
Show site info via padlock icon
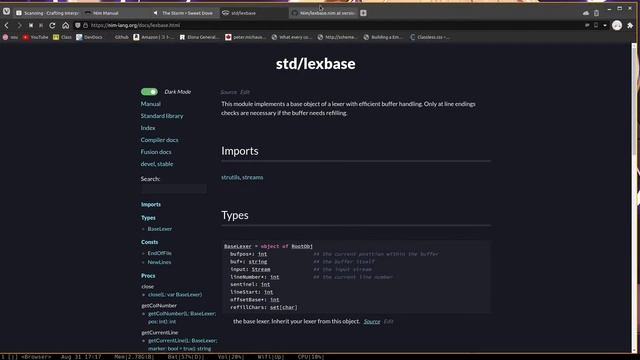(x=85, y=25)
